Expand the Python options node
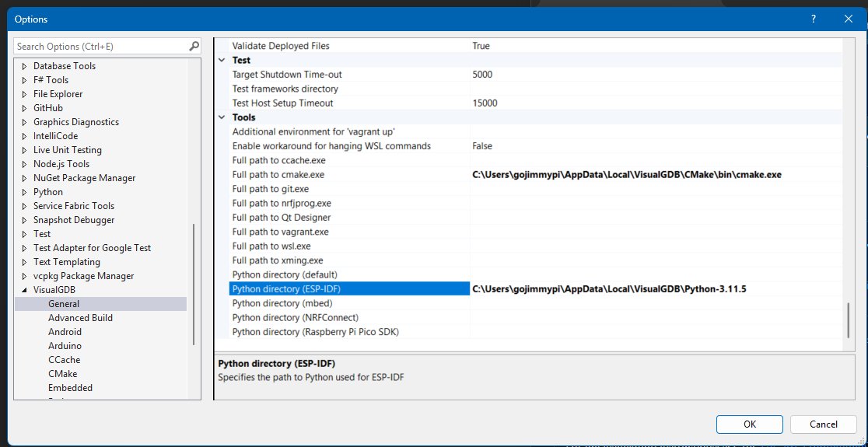The width and height of the screenshot is (868, 447). click(24, 192)
